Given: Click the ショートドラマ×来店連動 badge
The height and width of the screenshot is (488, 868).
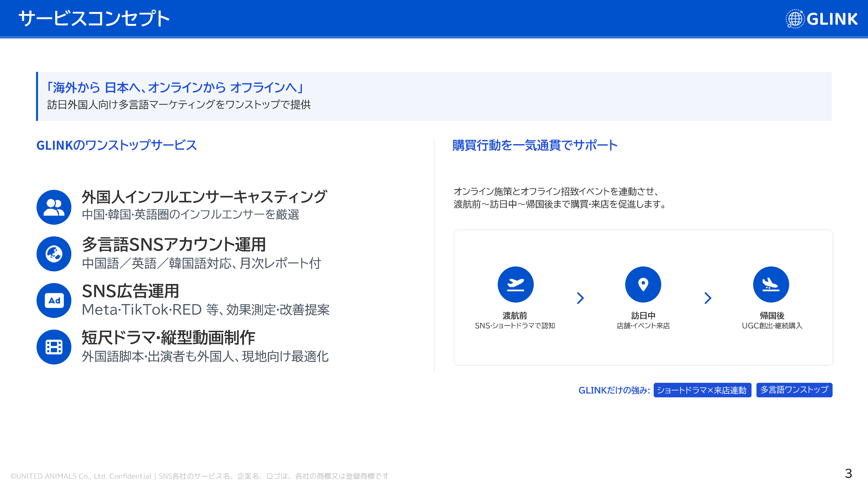Looking at the screenshot, I should tap(702, 390).
